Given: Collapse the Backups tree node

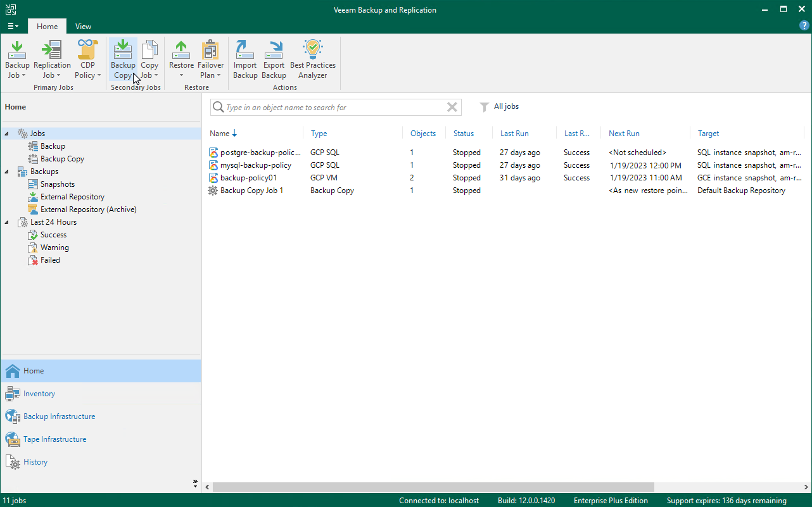Looking at the screenshot, I should point(7,172).
